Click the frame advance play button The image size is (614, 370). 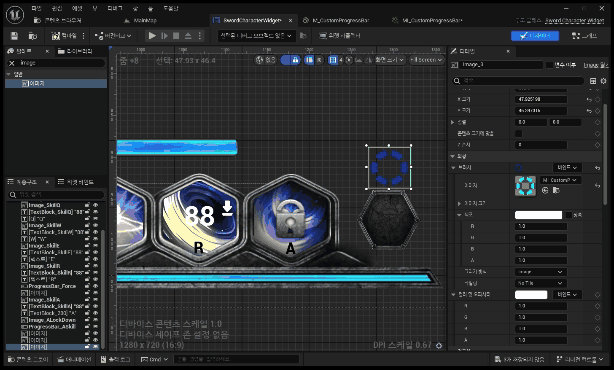[x=164, y=36]
